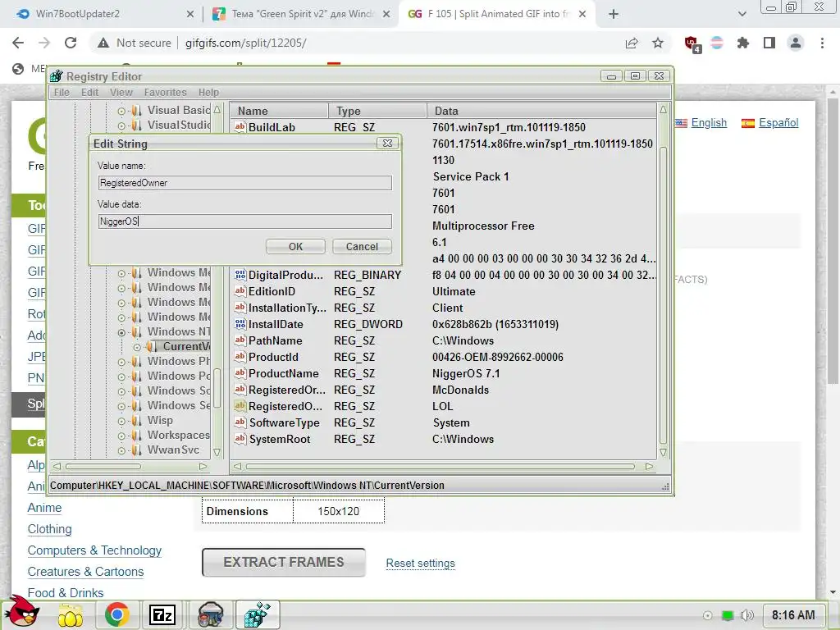Open the uBlock extension icon showing badge 4

[692, 44]
